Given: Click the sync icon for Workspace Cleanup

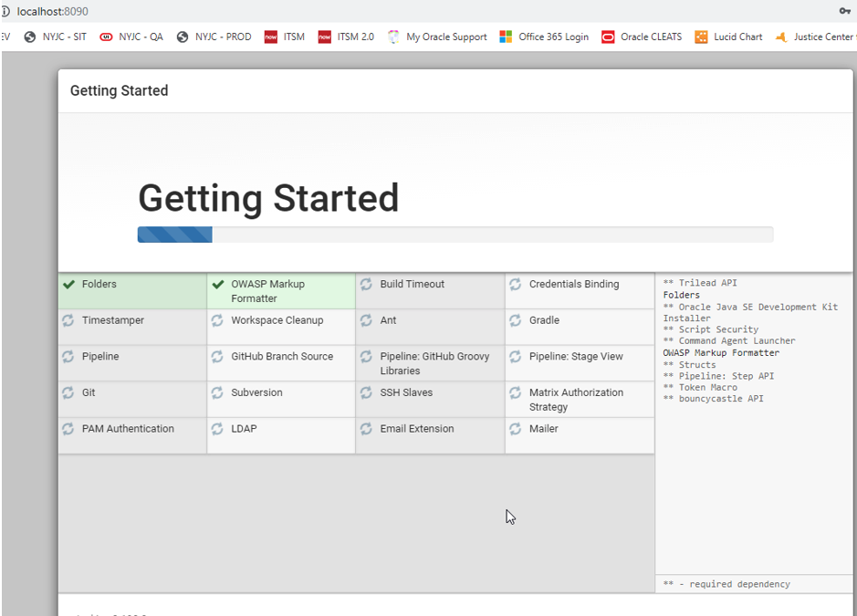Looking at the screenshot, I should coord(217,320).
